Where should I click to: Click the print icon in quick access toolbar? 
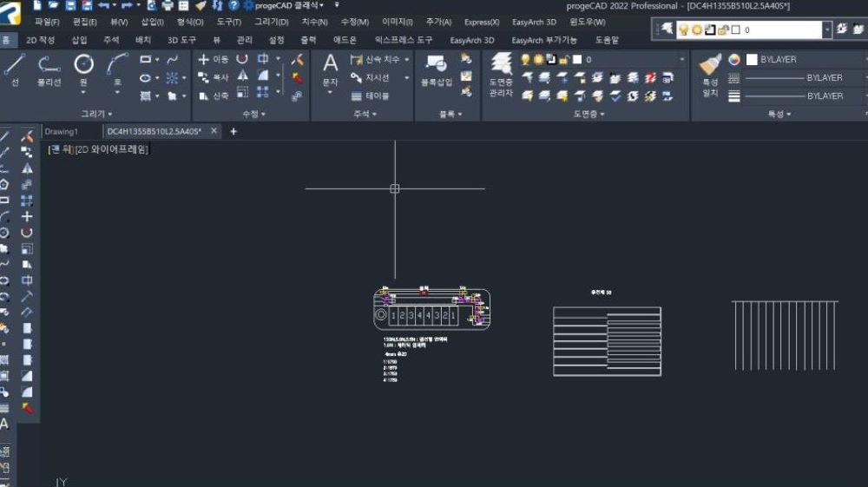pyautogui.click(x=168, y=5)
